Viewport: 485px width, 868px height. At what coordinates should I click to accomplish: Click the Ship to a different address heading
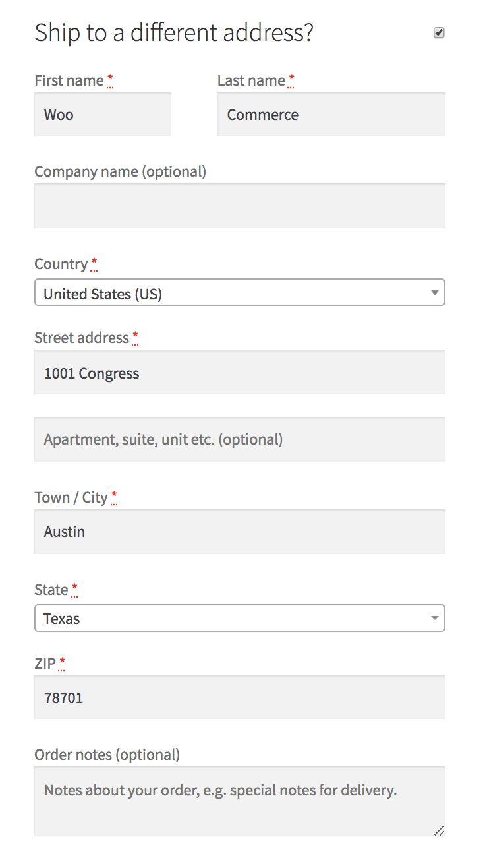174,32
